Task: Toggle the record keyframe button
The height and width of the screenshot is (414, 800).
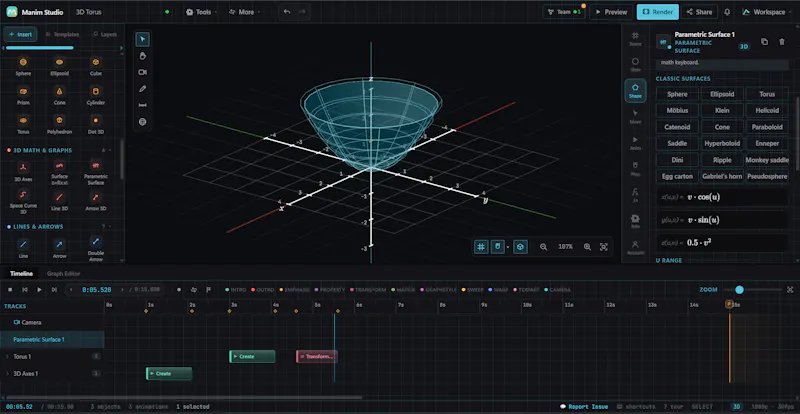Action: coord(179,289)
